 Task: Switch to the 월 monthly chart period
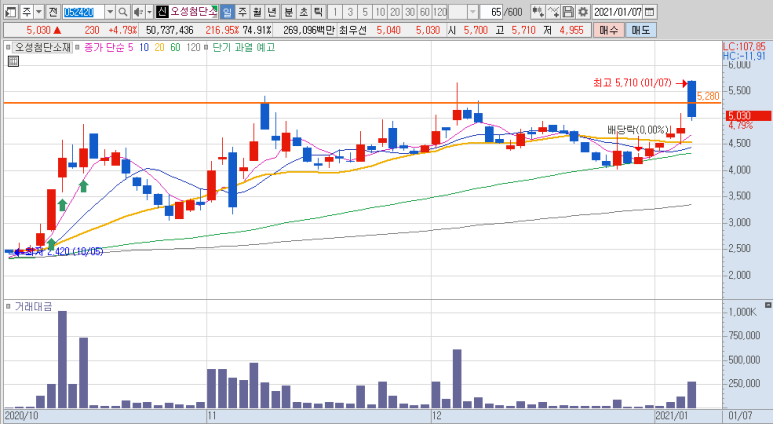coord(257,12)
